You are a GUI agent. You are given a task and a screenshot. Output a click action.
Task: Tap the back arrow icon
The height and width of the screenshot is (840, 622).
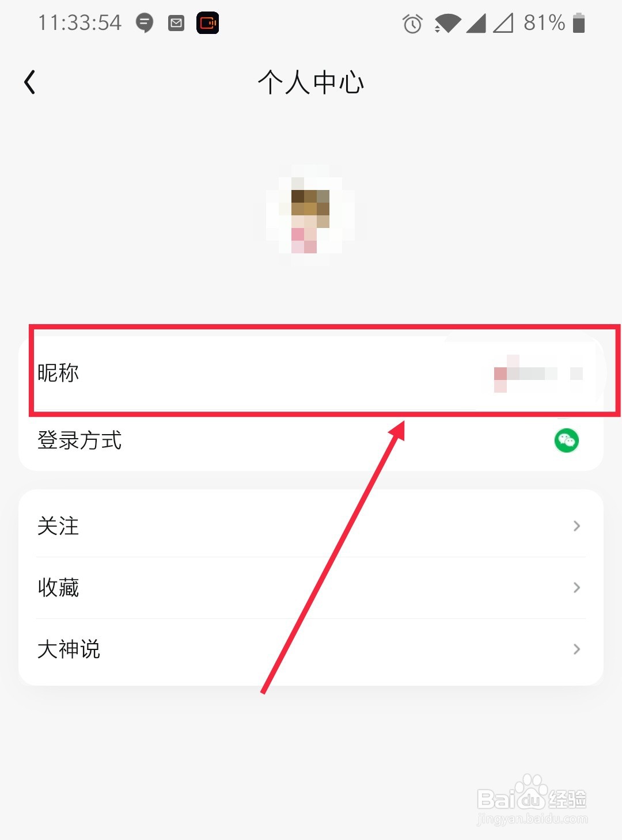pos(30,82)
